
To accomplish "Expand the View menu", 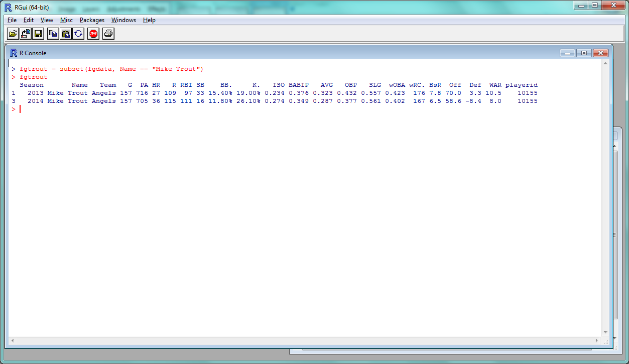I will pyautogui.click(x=47, y=20).
